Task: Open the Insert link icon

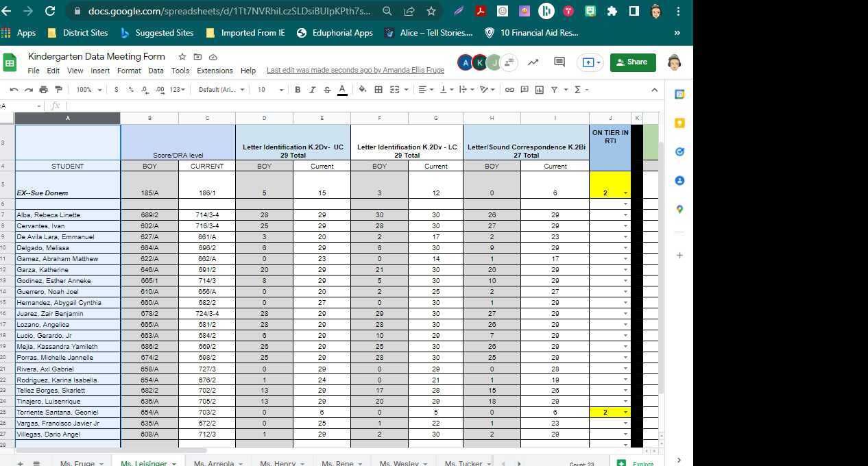Action: 509,90
